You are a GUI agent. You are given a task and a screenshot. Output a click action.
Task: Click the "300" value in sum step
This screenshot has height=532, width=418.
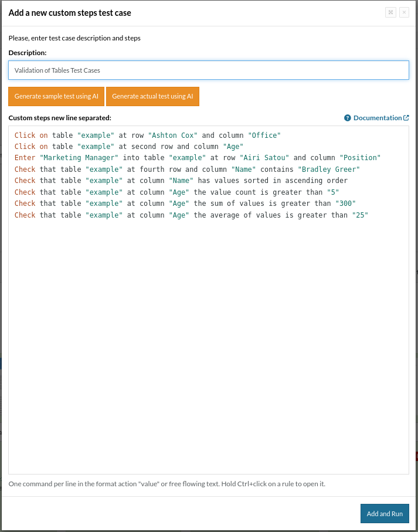click(345, 204)
